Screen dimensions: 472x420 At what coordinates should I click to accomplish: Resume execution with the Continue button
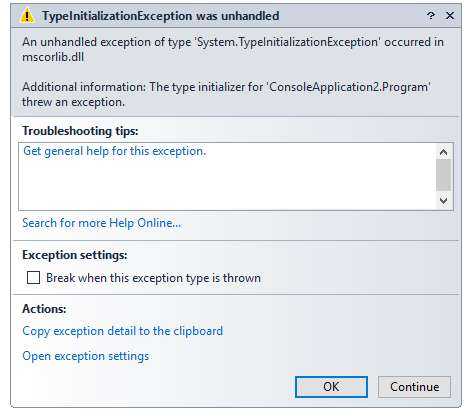pyautogui.click(x=414, y=387)
